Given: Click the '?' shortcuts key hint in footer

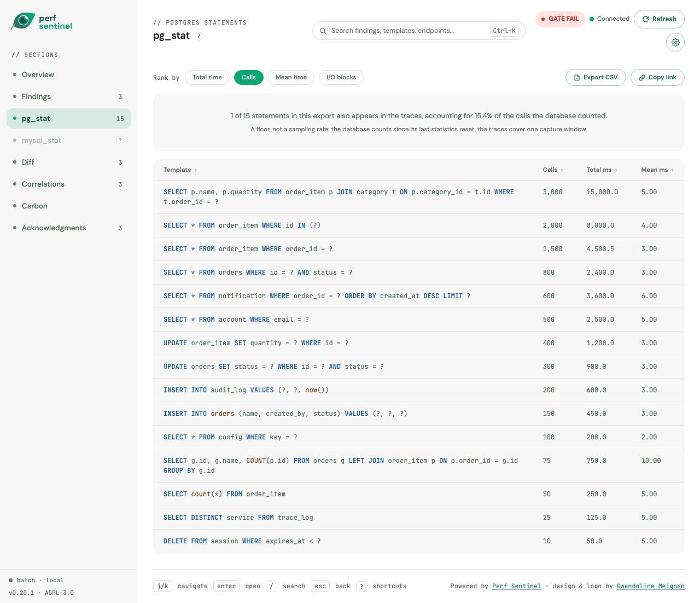Looking at the screenshot, I should pos(361,586).
